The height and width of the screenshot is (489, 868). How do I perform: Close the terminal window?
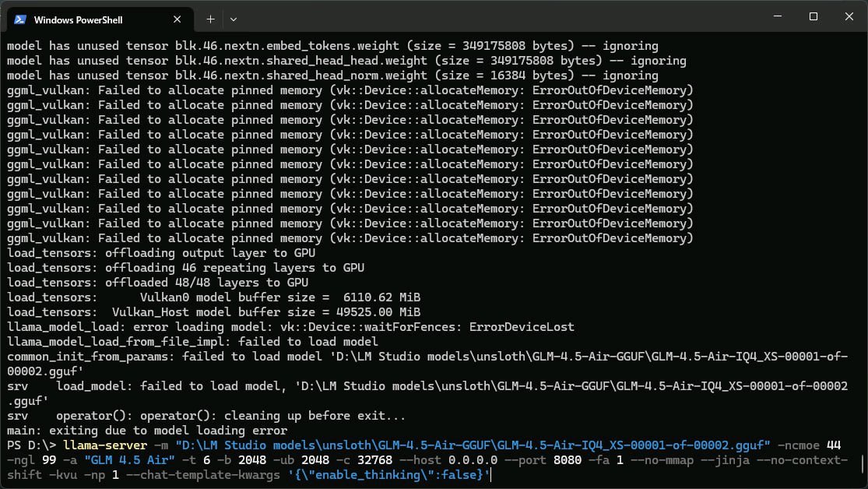click(849, 16)
